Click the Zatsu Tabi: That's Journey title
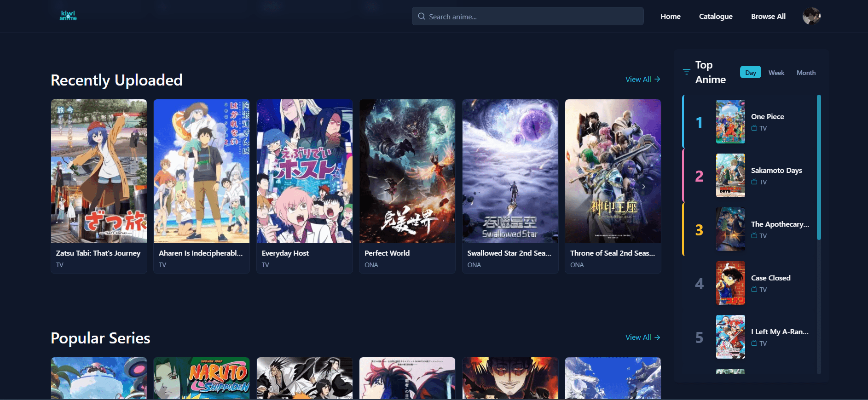Image resolution: width=868 pixels, height=400 pixels. (x=98, y=253)
